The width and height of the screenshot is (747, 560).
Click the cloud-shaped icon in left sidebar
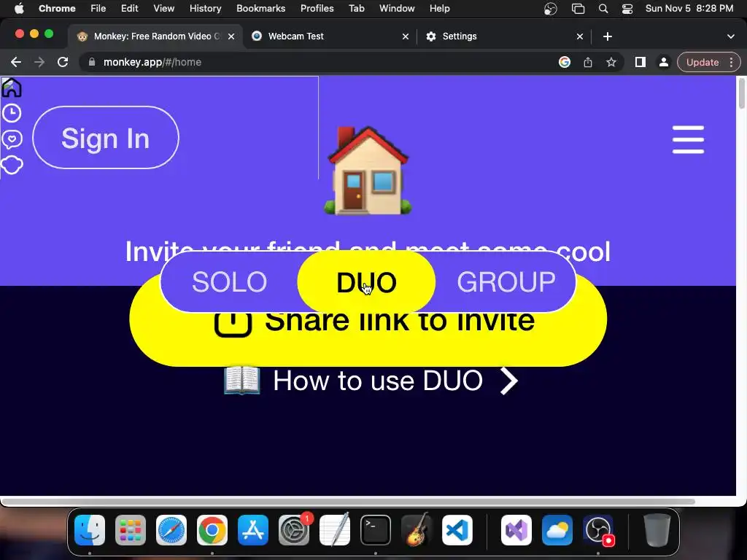click(12, 165)
